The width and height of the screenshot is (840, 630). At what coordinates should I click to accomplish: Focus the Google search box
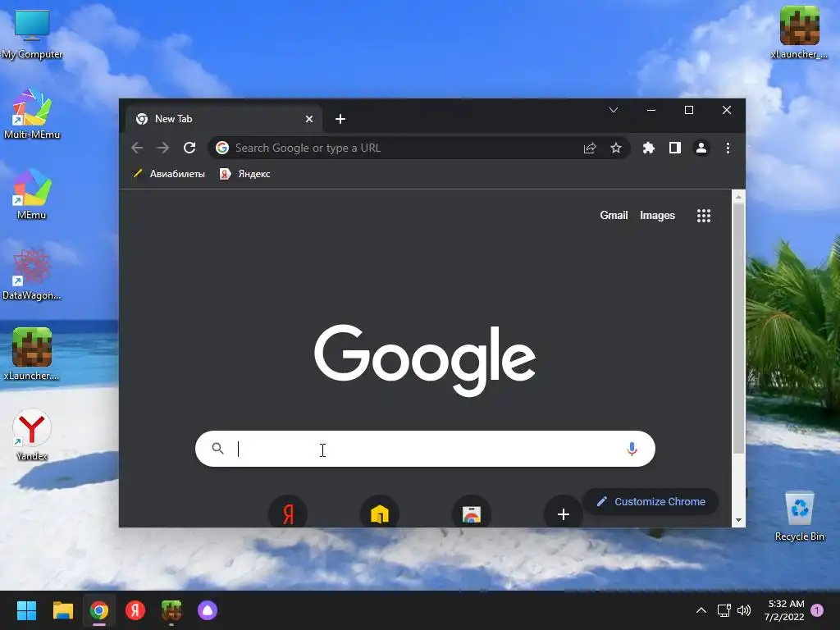(x=426, y=449)
